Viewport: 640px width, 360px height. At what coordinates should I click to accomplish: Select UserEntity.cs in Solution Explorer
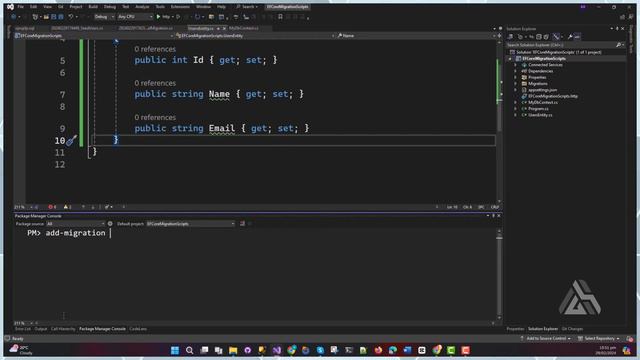[x=540, y=115]
